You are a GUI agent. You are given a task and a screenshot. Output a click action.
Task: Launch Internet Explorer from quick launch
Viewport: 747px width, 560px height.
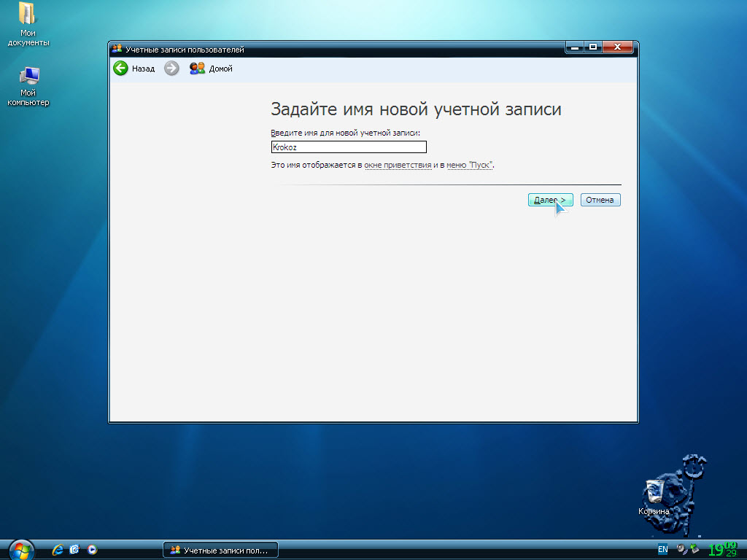[58, 550]
